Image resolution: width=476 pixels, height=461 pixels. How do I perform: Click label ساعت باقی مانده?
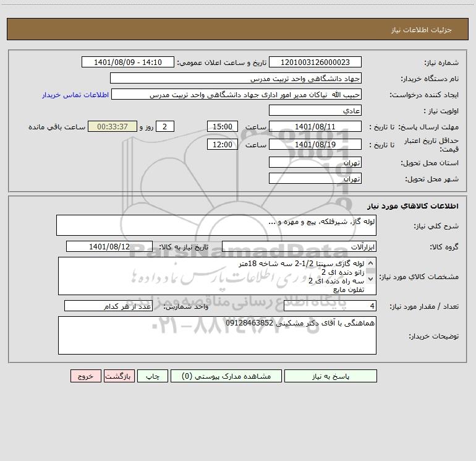57,127
